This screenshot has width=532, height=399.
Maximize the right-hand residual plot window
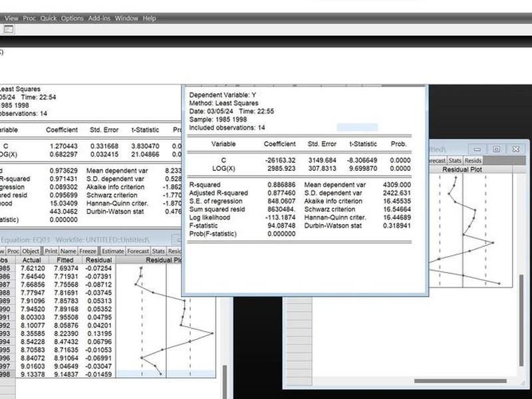click(x=496, y=149)
